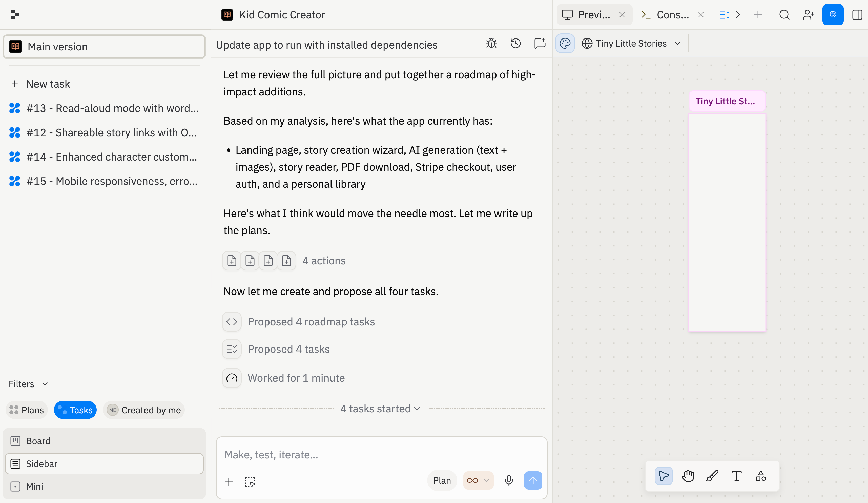Image resolution: width=868 pixels, height=503 pixels.
Task: Enable the Plans filter chip
Action: (26, 410)
